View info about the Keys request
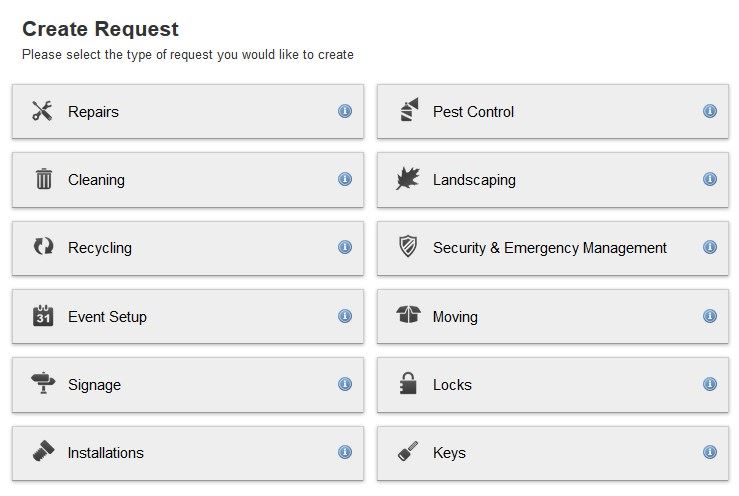 [710, 452]
